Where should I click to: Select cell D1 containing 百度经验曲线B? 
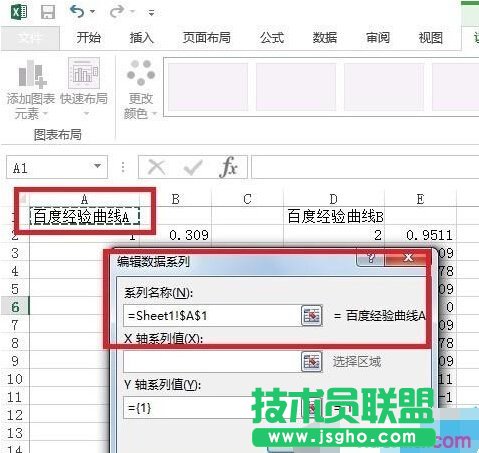(334, 216)
